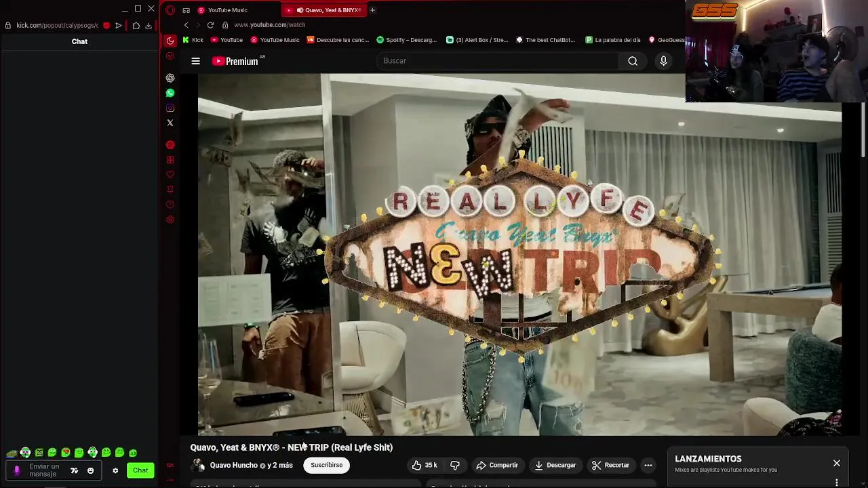Open The best ChatBot... bookmark
868x488 pixels.
(546, 40)
